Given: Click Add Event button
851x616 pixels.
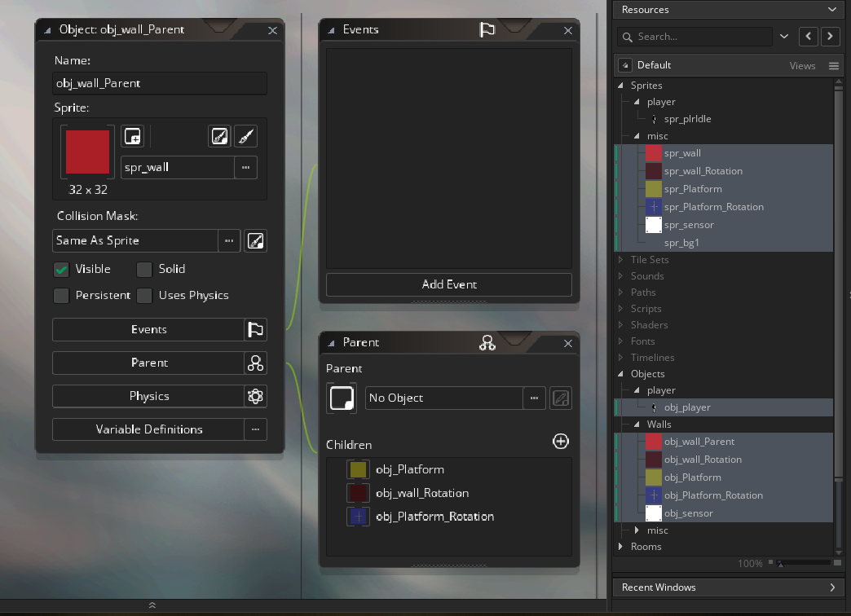Looking at the screenshot, I should point(449,284).
